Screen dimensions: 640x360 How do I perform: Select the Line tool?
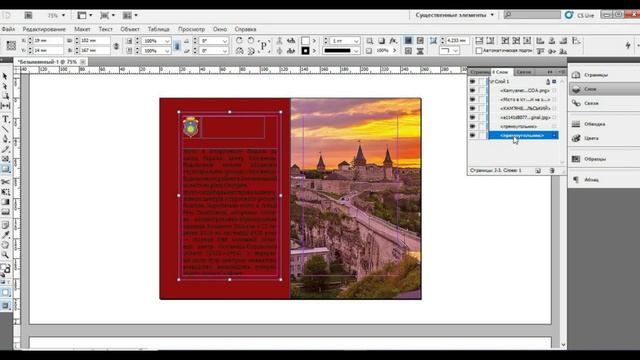click(x=5, y=129)
